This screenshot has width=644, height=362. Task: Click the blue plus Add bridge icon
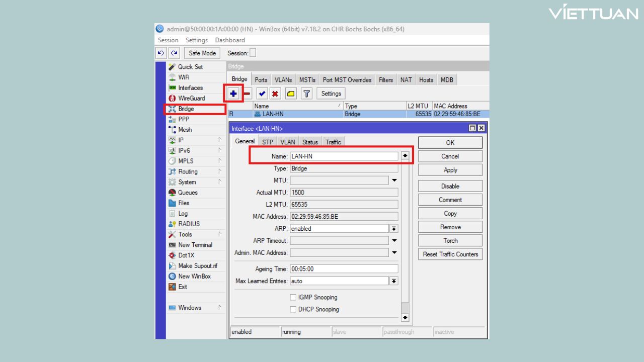click(x=233, y=94)
